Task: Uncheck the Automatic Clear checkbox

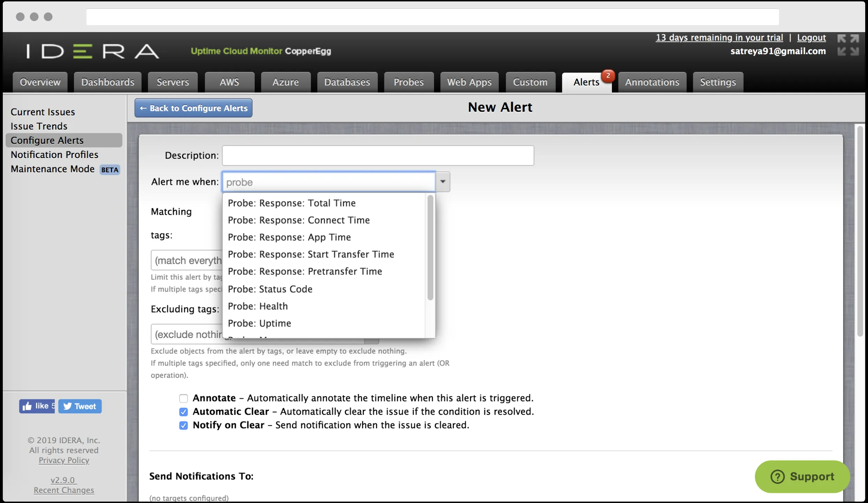Action: point(184,412)
